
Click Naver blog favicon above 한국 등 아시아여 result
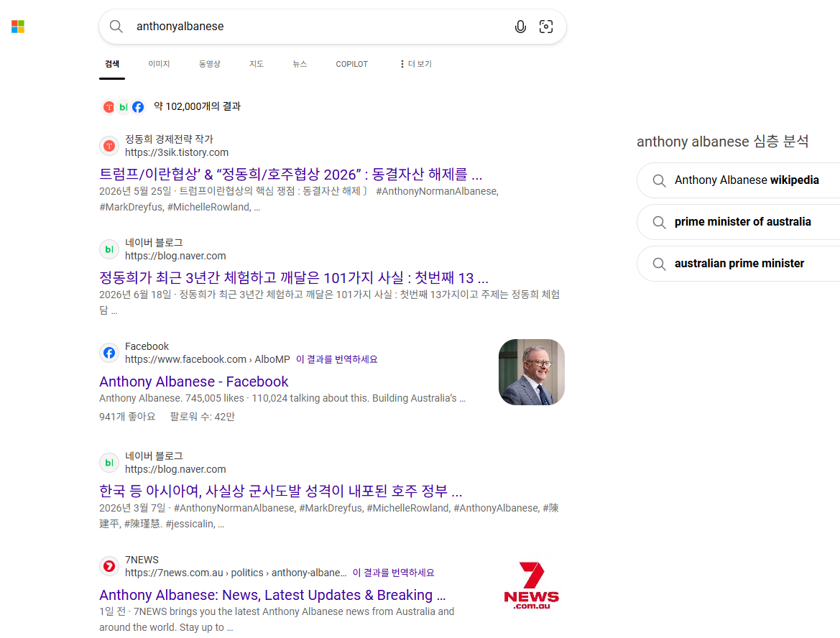(x=109, y=462)
